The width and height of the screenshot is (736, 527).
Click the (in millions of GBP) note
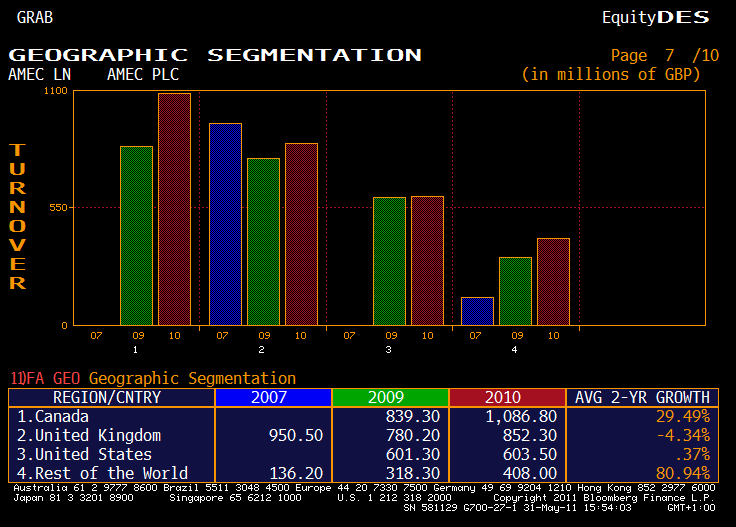click(x=611, y=74)
